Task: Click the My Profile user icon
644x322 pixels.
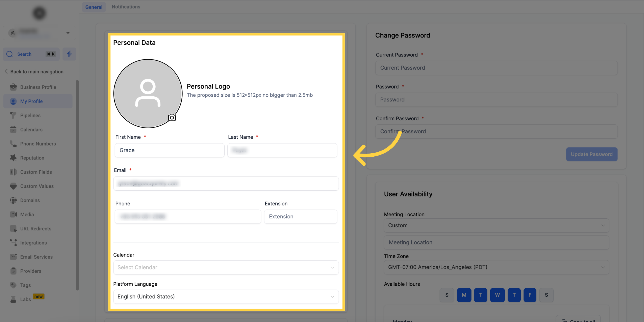Action: pos(13,101)
